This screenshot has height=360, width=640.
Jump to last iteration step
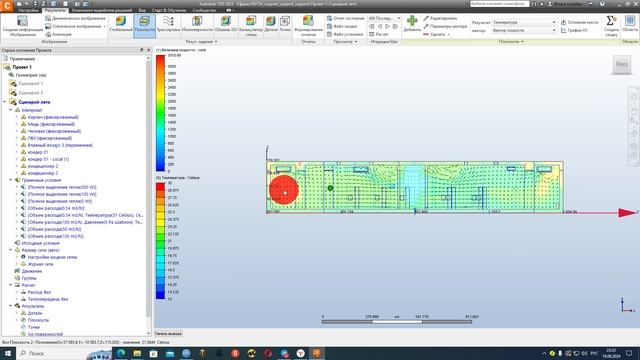coord(395,26)
